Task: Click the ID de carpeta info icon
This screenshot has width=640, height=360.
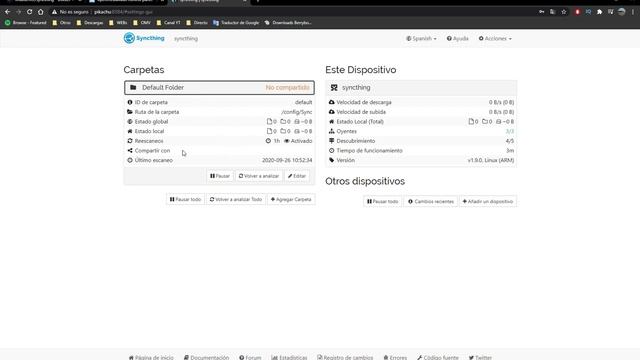Action: pos(130,102)
